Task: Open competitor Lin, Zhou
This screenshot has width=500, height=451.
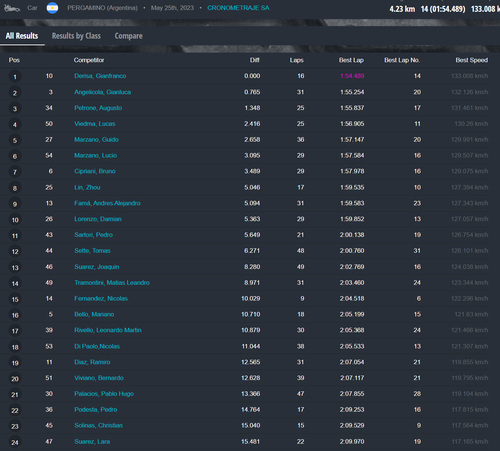Action: tap(87, 187)
